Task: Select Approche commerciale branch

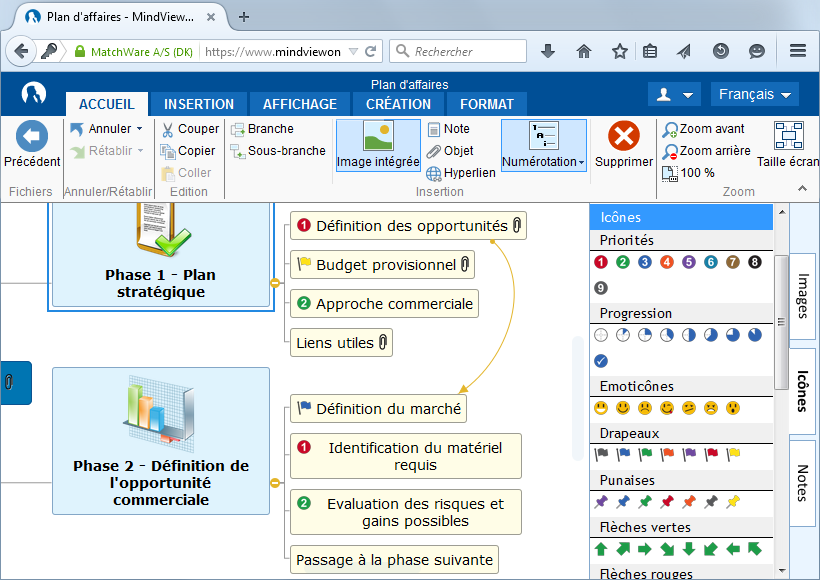Action: click(x=384, y=304)
